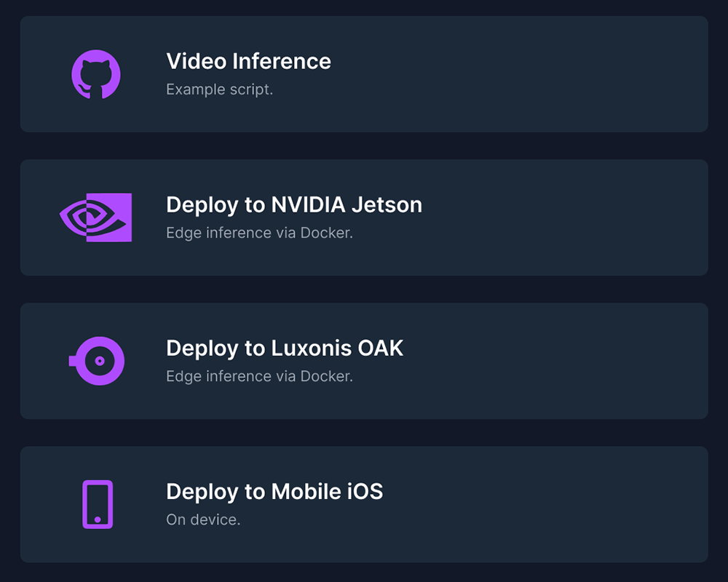
Task: Click Edge inference via Docker under Luxonis OAK
Action: point(258,375)
